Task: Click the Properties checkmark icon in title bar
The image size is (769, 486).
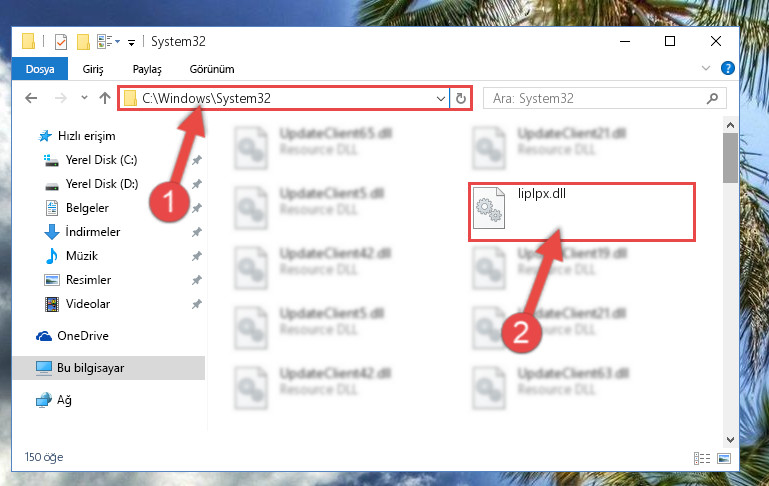Action: click(61, 42)
